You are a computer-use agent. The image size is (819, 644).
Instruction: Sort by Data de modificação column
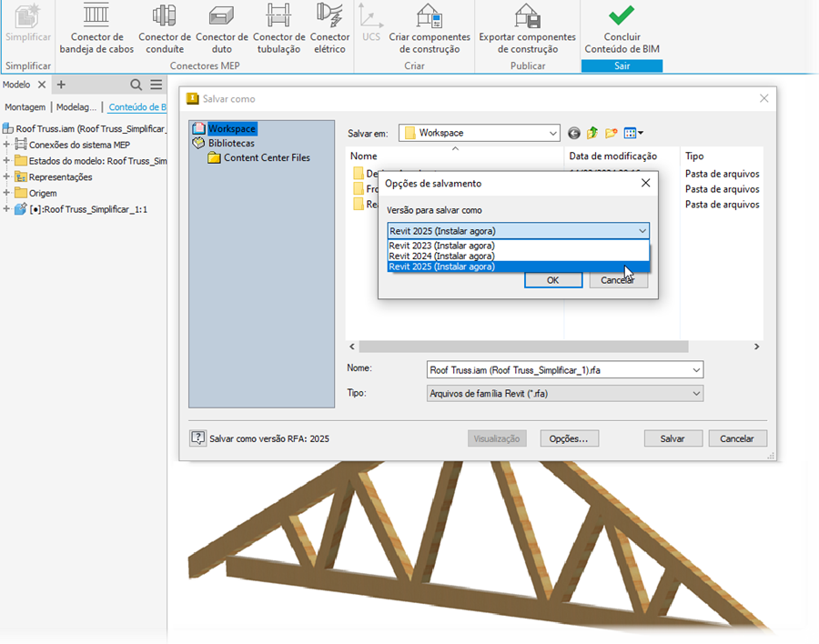pos(622,156)
